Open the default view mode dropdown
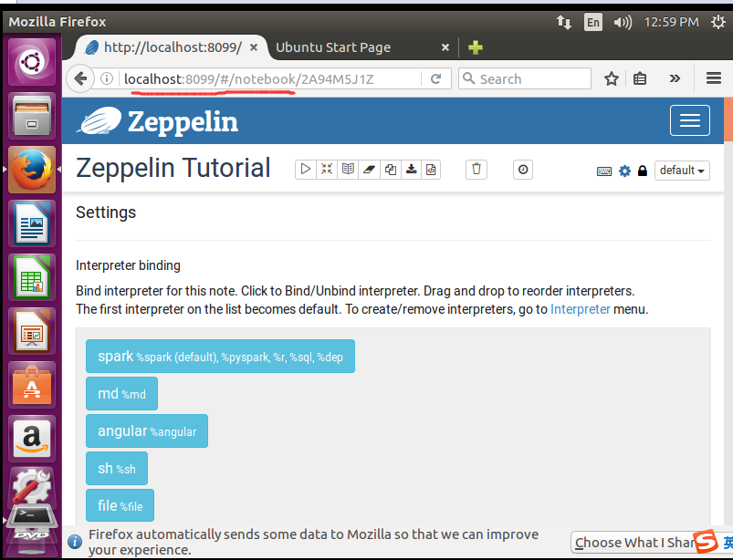733x560 pixels. click(682, 171)
